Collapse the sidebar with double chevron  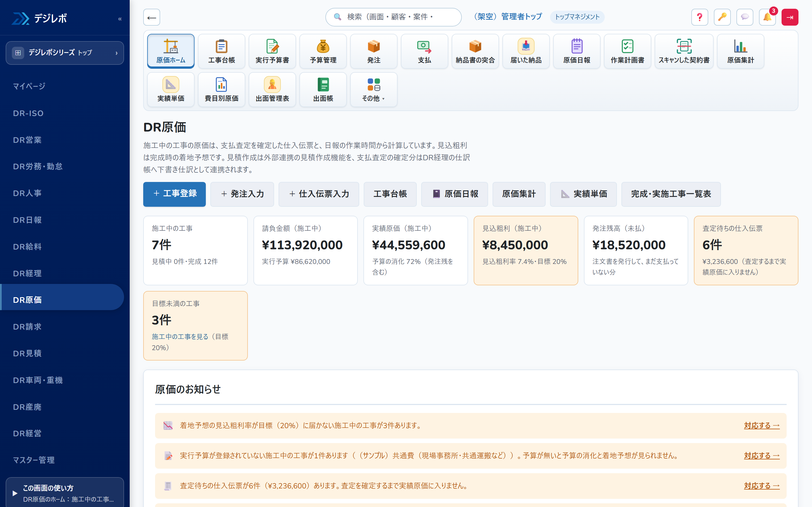120,19
